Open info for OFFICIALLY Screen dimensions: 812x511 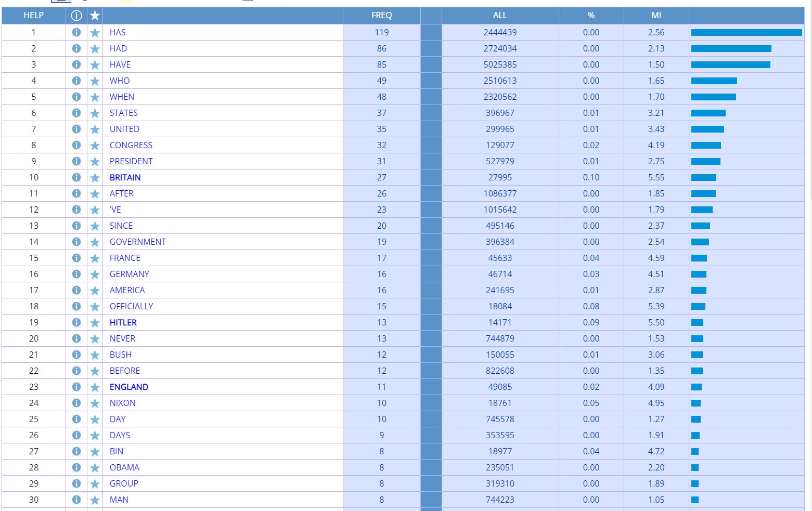pyautogui.click(x=76, y=306)
